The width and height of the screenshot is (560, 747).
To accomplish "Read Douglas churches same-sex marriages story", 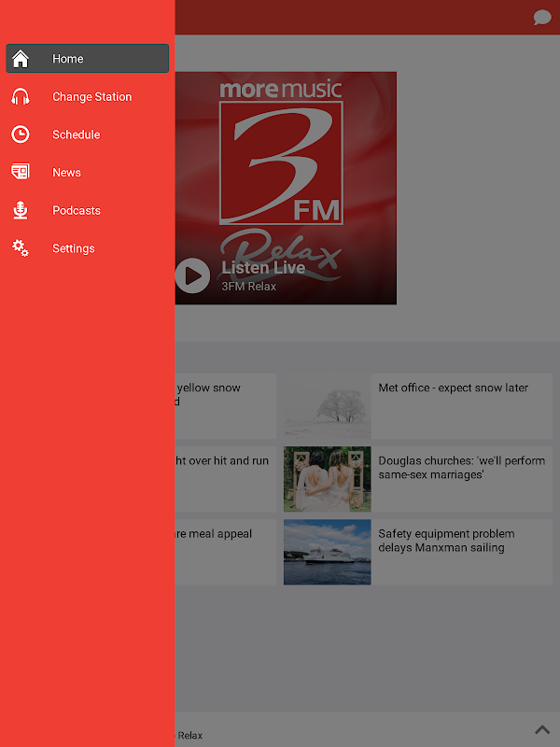I will (461, 468).
